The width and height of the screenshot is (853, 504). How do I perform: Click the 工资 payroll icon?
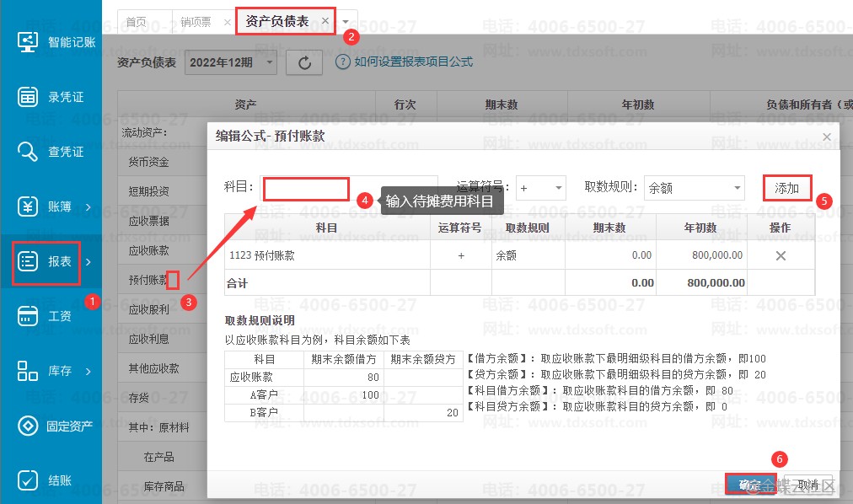click(x=29, y=316)
